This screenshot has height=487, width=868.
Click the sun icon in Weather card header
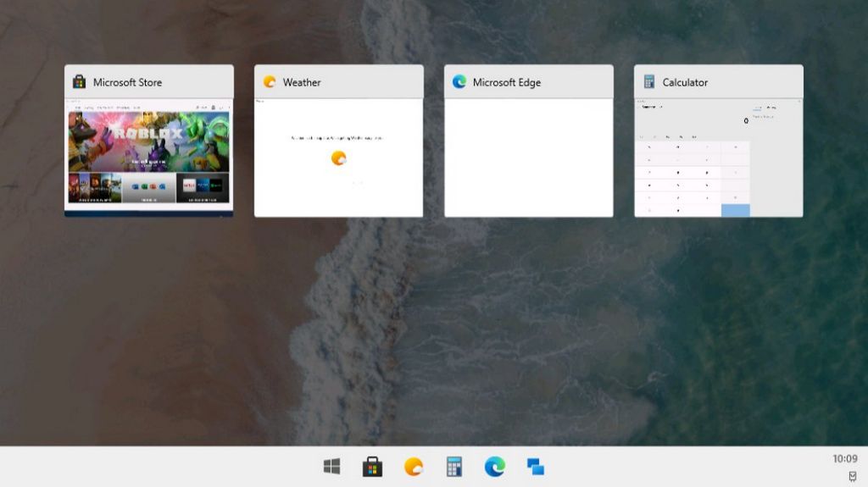point(270,82)
